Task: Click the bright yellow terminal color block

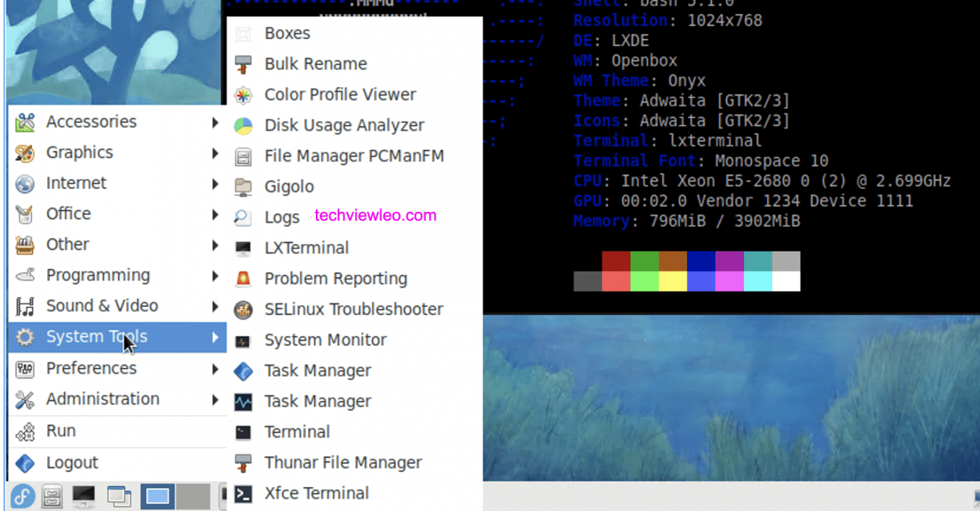Action: coord(672,281)
